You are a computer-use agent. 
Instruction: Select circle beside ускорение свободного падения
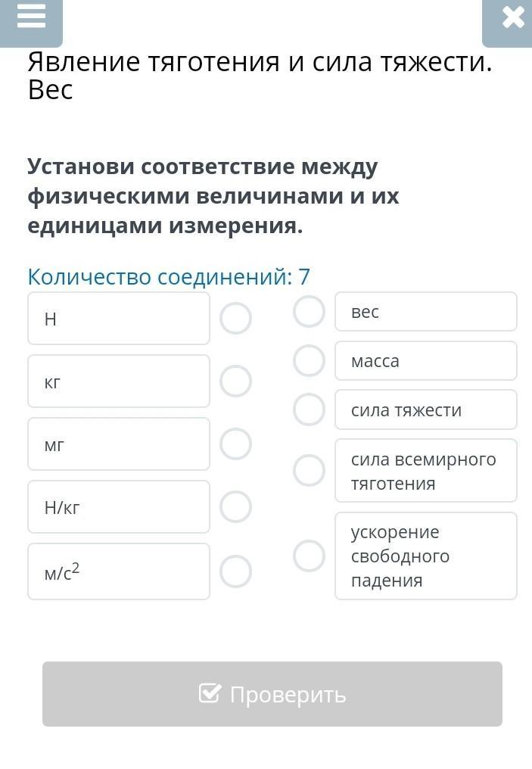click(x=309, y=556)
